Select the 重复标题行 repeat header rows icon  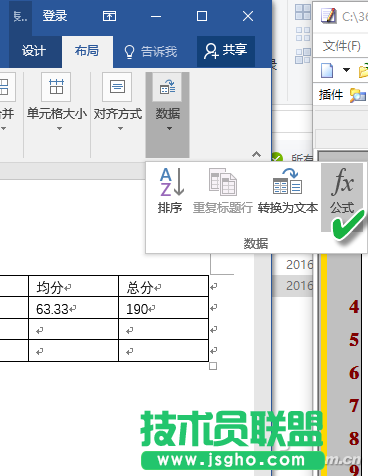click(x=223, y=191)
